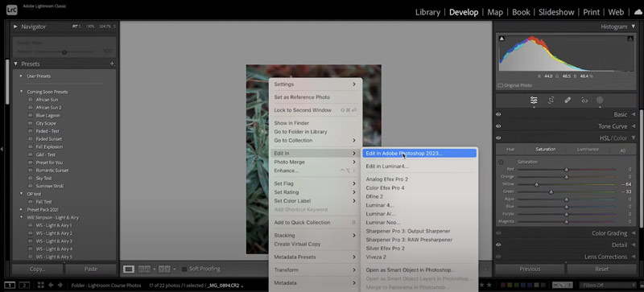Collapse the Will Simpson - Light & Airy group
This screenshot has height=292, width=644.
pyautogui.click(x=22, y=217)
